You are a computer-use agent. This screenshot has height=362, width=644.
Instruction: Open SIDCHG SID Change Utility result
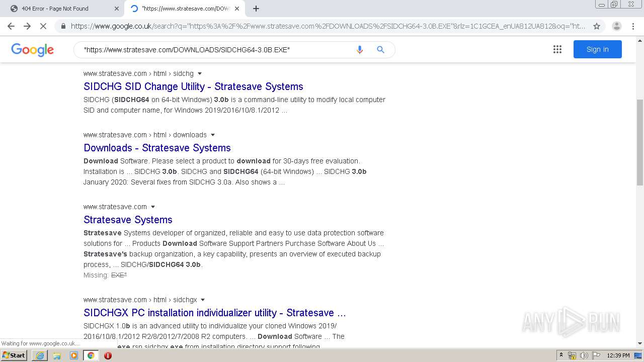(x=193, y=86)
